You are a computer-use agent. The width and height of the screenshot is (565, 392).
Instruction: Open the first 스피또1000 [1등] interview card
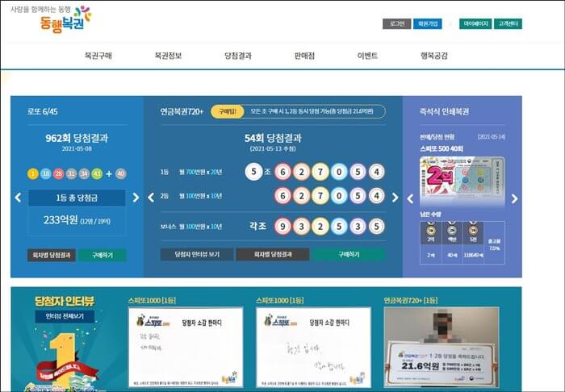(x=186, y=347)
